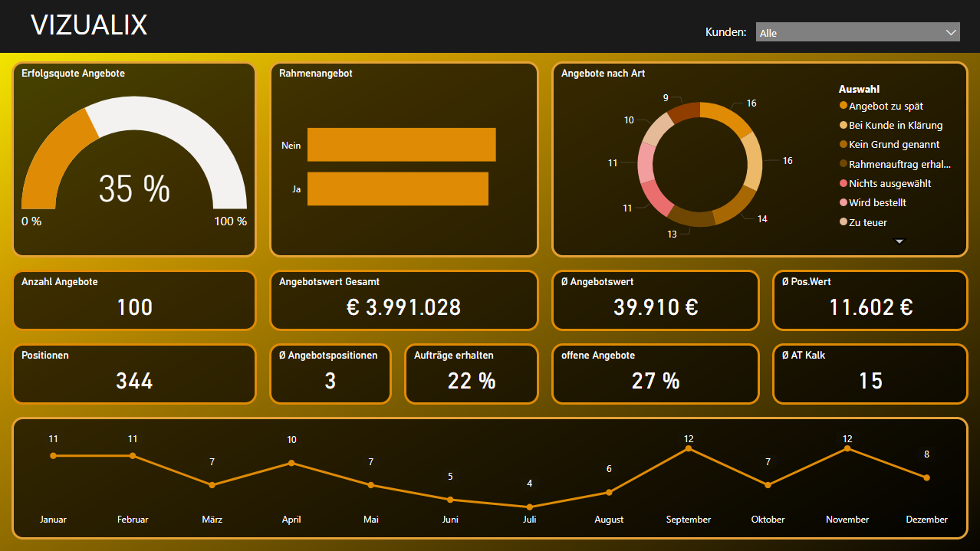Select 'Wird bestellt' legend entry
The width and height of the screenshot is (980, 551).
[877, 203]
